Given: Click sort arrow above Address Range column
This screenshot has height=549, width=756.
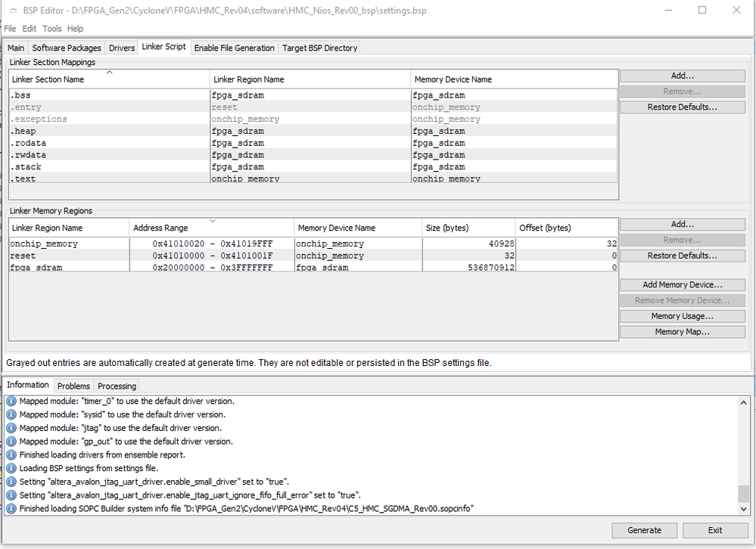Looking at the screenshot, I should tap(213, 221).
